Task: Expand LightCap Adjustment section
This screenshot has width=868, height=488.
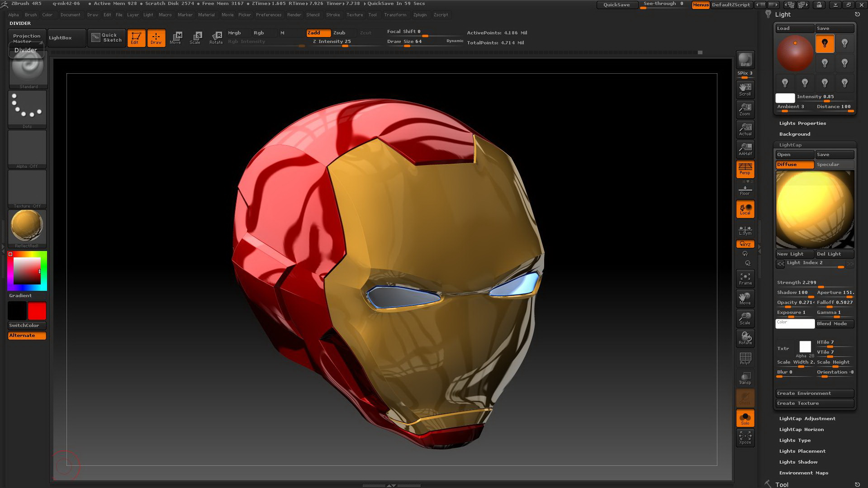Action: pyautogui.click(x=807, y=418)
